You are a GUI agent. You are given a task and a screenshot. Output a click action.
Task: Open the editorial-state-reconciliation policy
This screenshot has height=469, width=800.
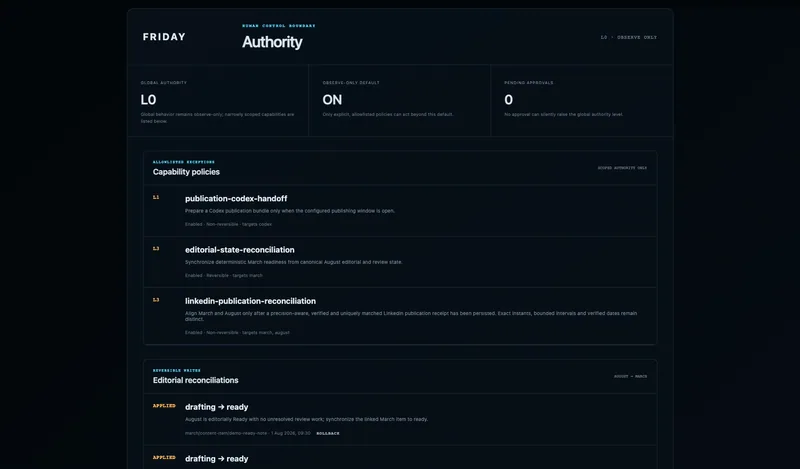point(239,250)
